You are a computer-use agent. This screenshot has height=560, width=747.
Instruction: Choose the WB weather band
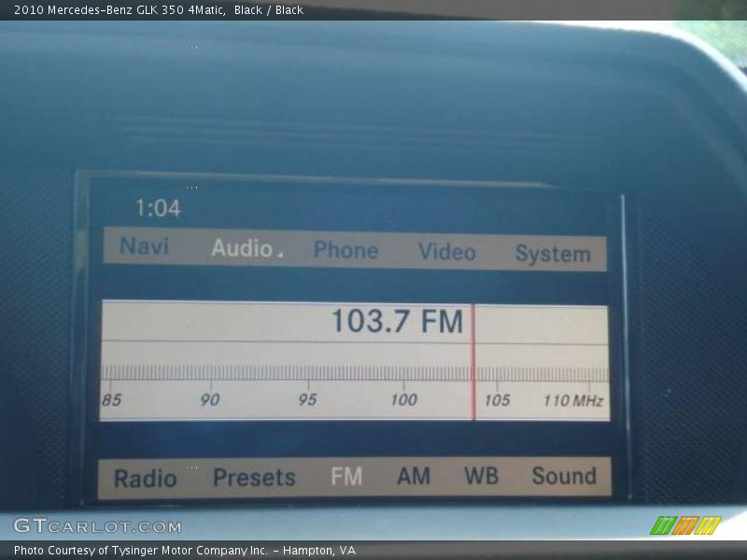pyautogui.click(x=481, y=476)
